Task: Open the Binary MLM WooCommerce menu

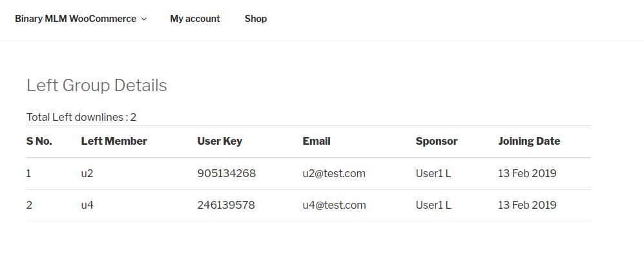Action: (76, 19)
